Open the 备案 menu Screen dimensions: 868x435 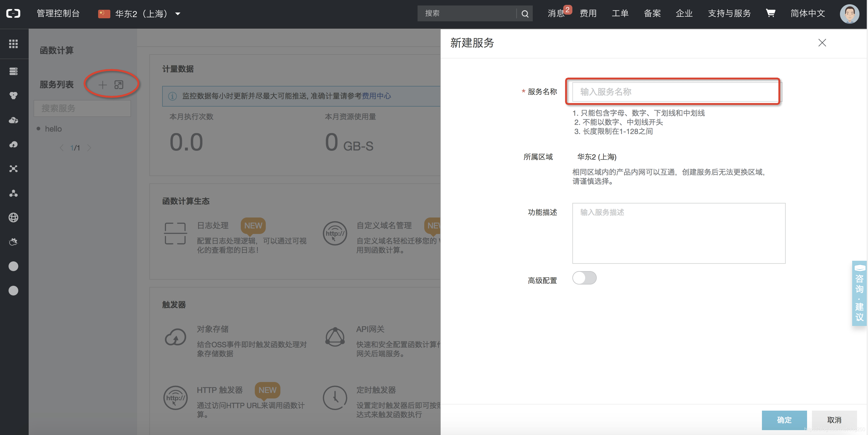(652, 13)
